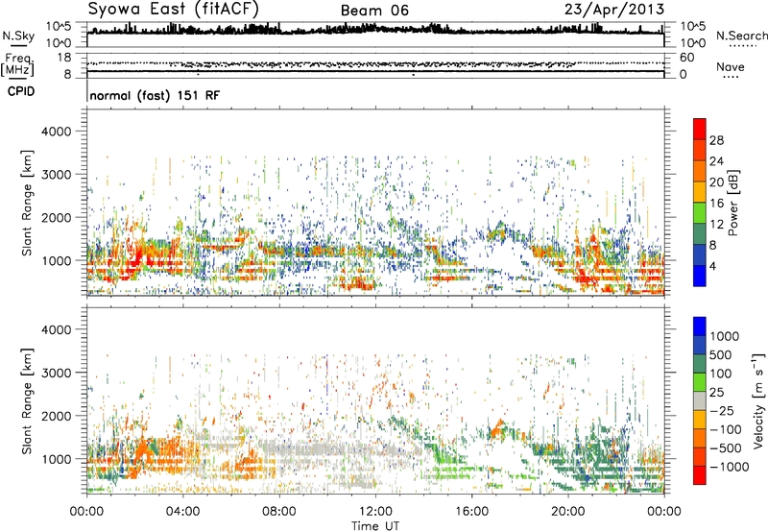Click the '3000' range tick in the power panel
768x532 pixels.
point(56,175)
